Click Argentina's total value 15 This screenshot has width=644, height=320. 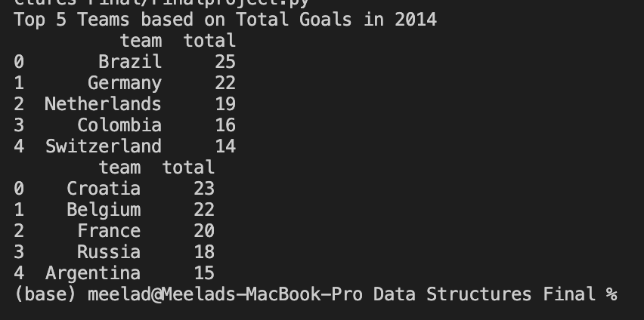click(203, 272)
